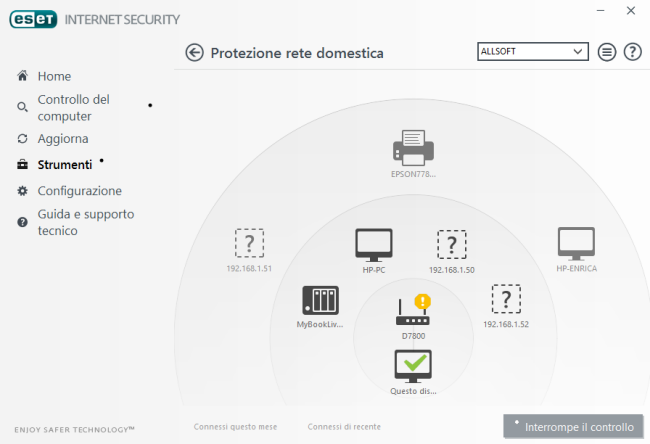Open the MyBookLive NAS device icon
Screen dimensions: 650x444
320,301
